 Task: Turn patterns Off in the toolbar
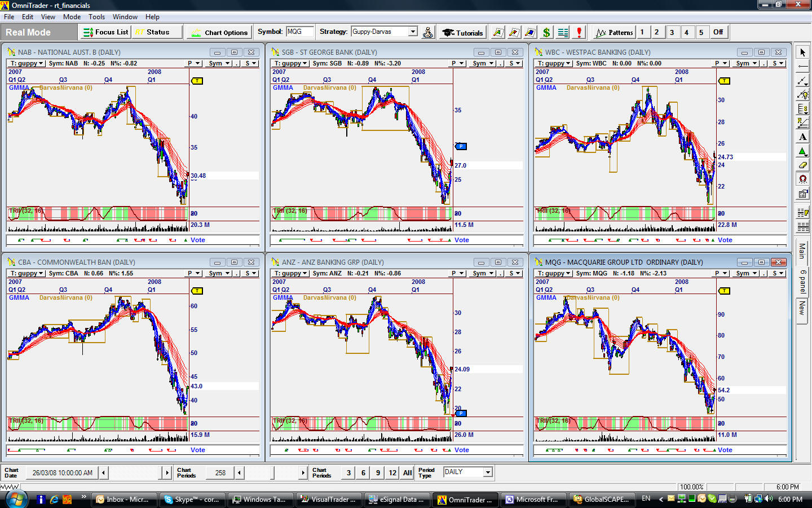tap(718, 32)
